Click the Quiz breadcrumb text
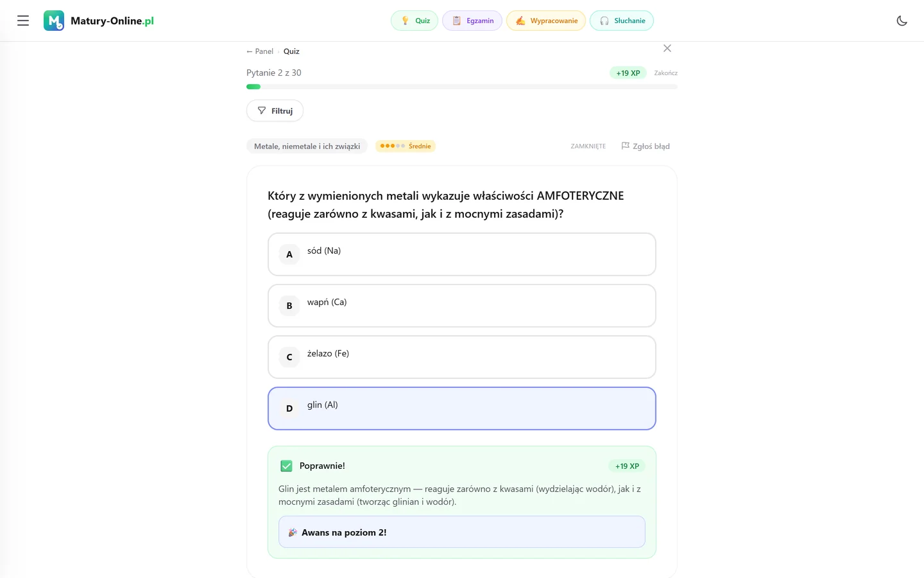The image size is (924, 578). [291, 51]
